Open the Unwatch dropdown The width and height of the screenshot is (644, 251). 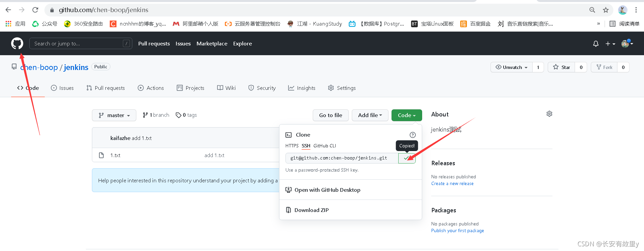(x=511, y=67)
